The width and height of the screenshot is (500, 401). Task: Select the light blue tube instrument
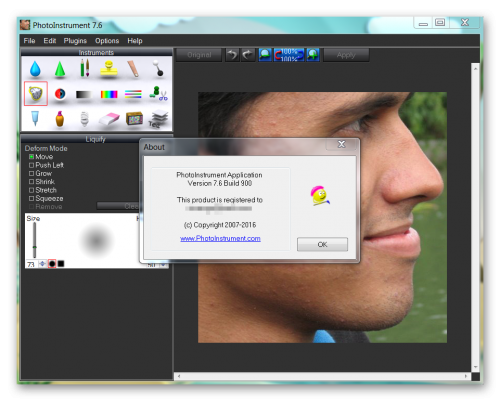[35, 119]
